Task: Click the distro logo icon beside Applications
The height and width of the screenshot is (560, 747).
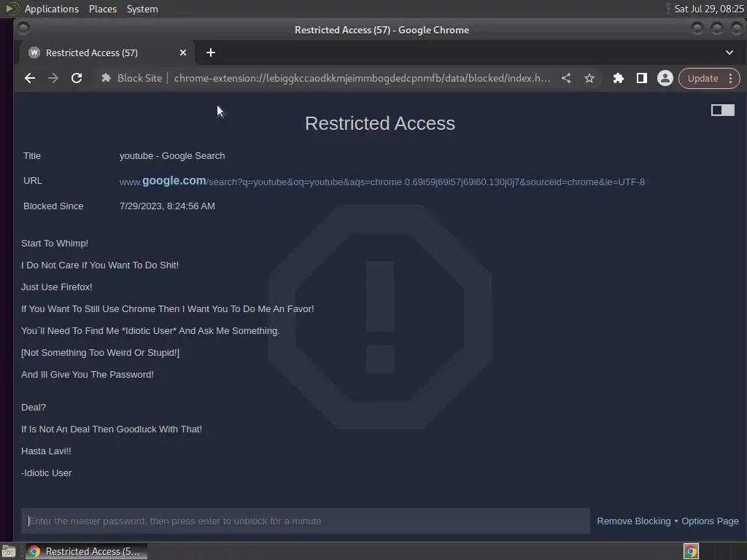Action: point(12,9)
